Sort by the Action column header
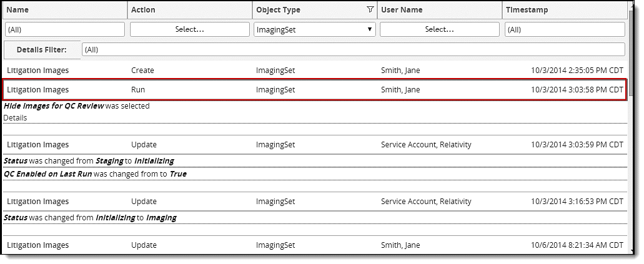Screen dimensions: 644x264 click(143, 10)
